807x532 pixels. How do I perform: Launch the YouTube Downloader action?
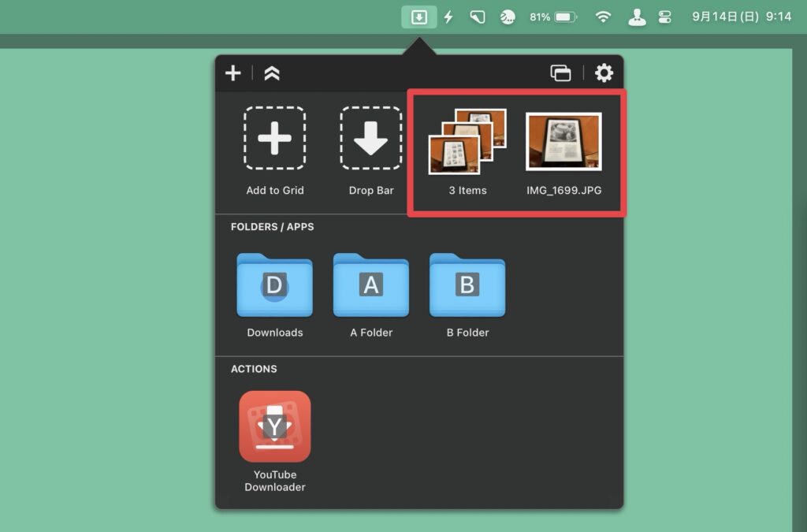point(274,426)
